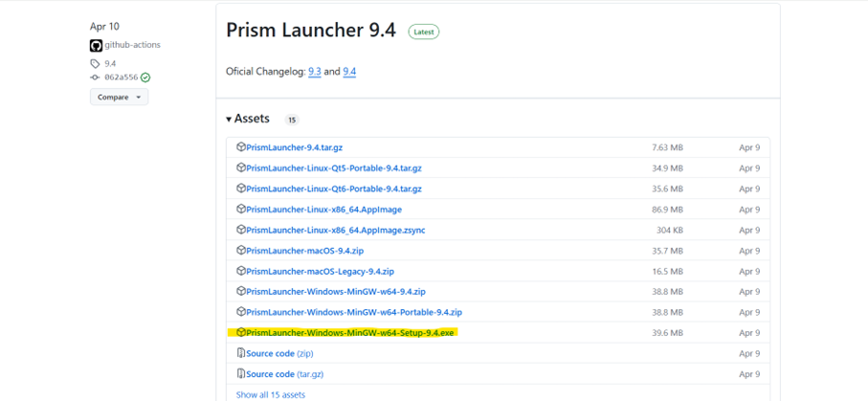Click the 7.63 MB file size
The width and height of the screenshot is (868, 401).
tap(667, 148)
